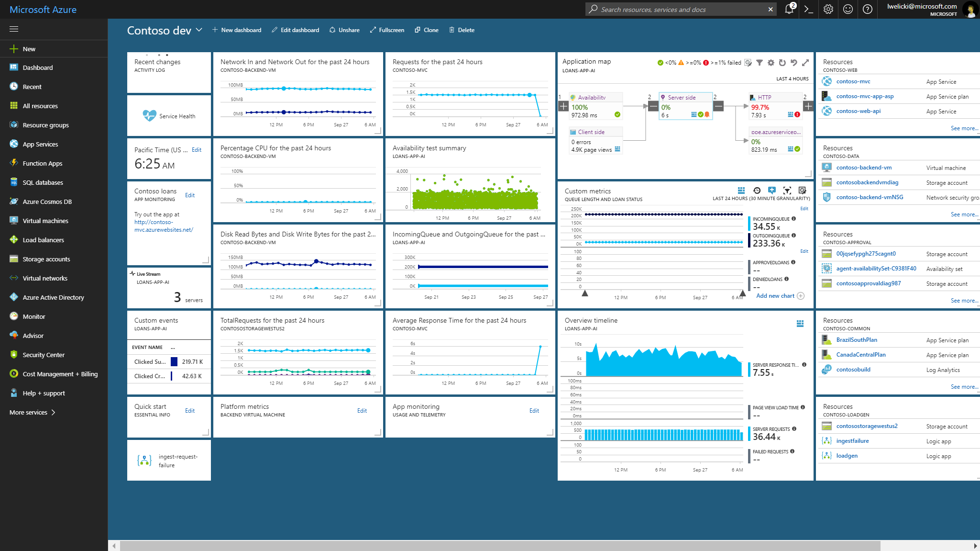Open Application map settings gear
This screenshot has height=551, width=980.
pyautogui.click(x=771, y=63)
